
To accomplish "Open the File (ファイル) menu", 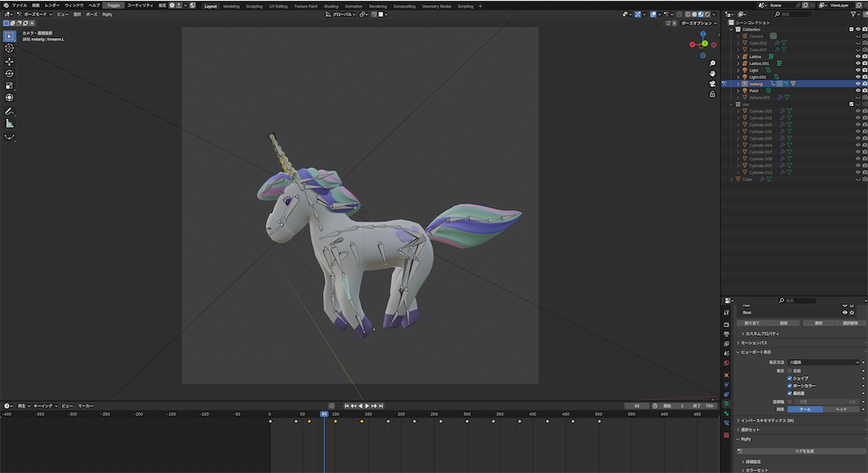I will [x=19, y=5].
